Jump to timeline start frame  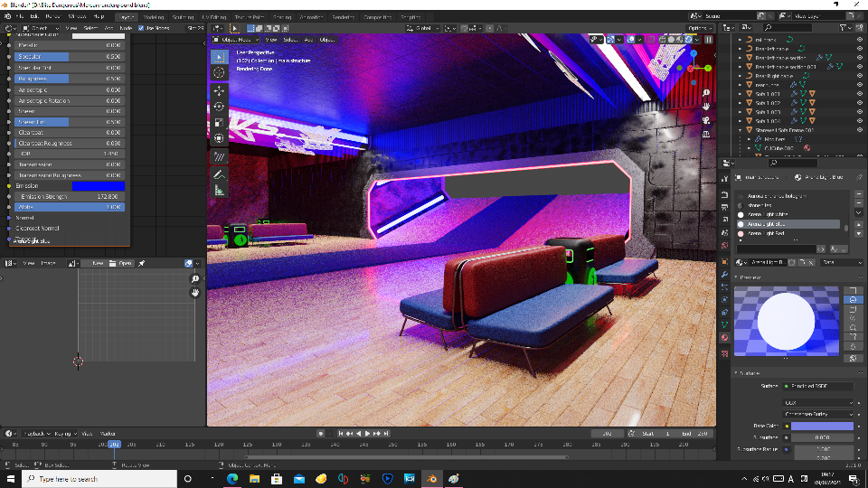[x=341, y=434]
